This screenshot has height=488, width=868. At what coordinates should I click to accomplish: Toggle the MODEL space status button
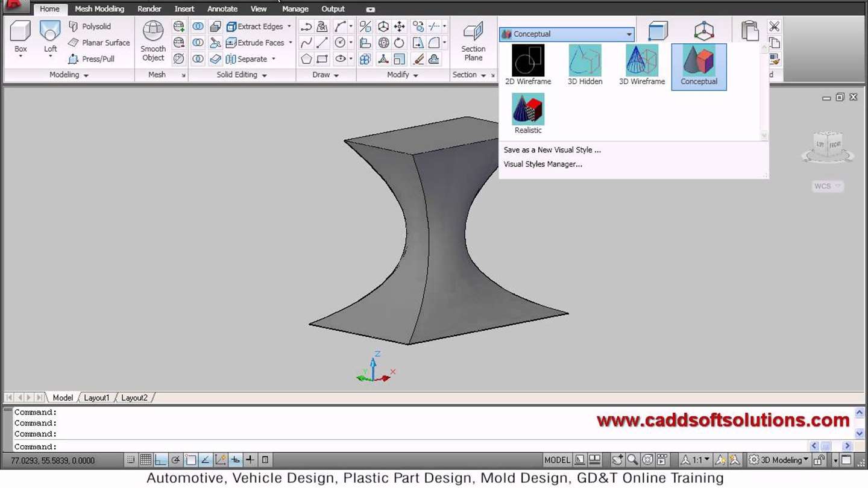[557, 460]
